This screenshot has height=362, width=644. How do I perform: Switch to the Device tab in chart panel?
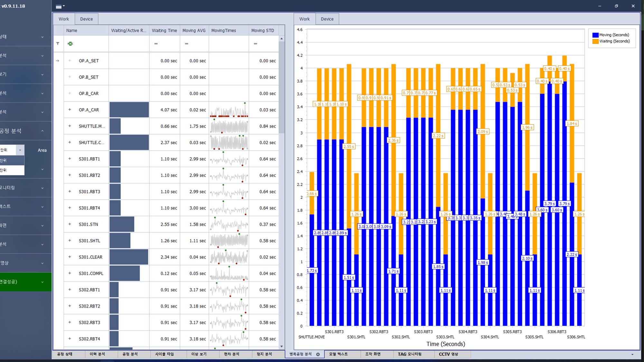point(327,19)
